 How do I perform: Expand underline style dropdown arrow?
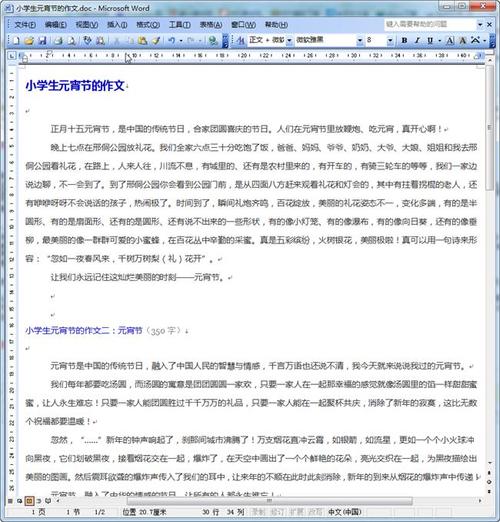440,41
